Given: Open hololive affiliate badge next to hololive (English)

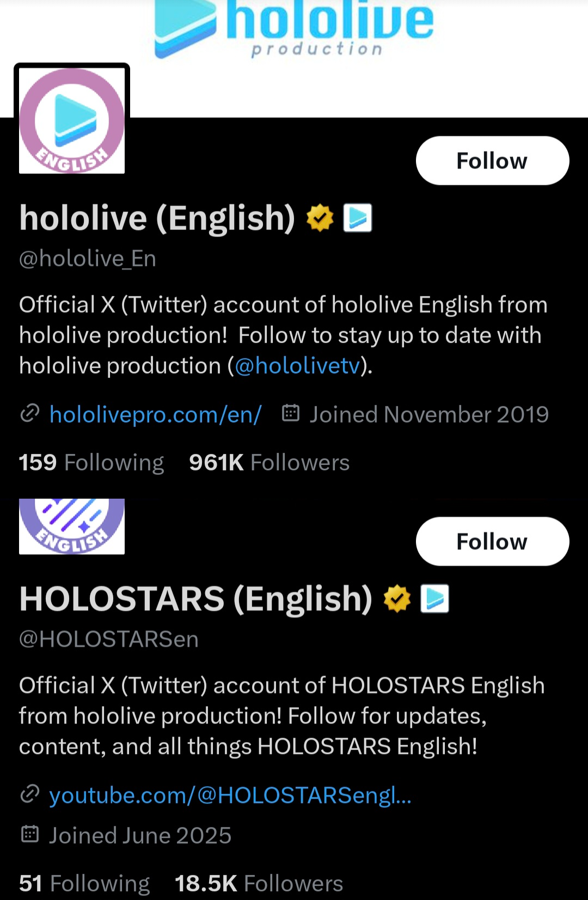Looking at the screenshot, I should point(358,218).
